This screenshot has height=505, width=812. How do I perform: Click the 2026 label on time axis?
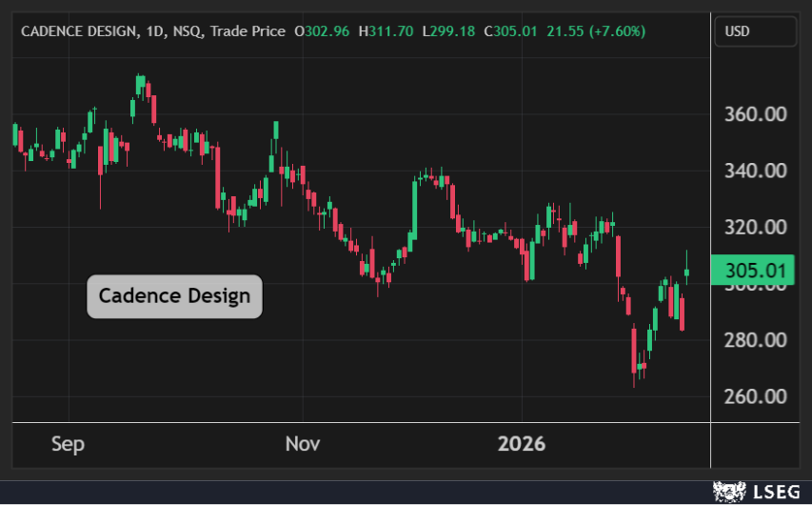(x=522, y=444)
